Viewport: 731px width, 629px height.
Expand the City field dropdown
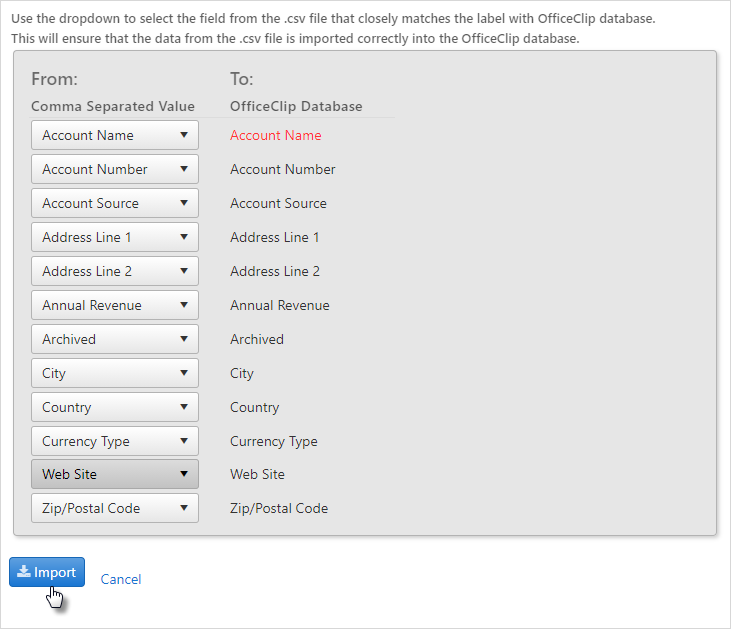[x=115, y=373]
